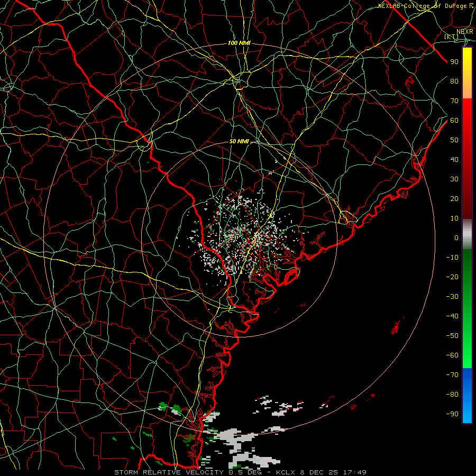Click the -90 value on the velocity scale
Screen dimensions: 476x476
(452, 414)
